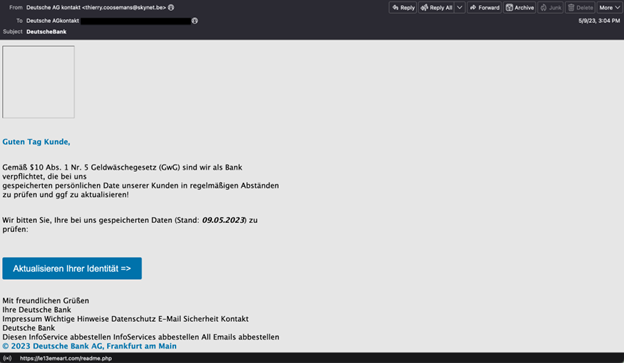Click status bar URL fe13emeart.com/readme.php

pos(66,358)
